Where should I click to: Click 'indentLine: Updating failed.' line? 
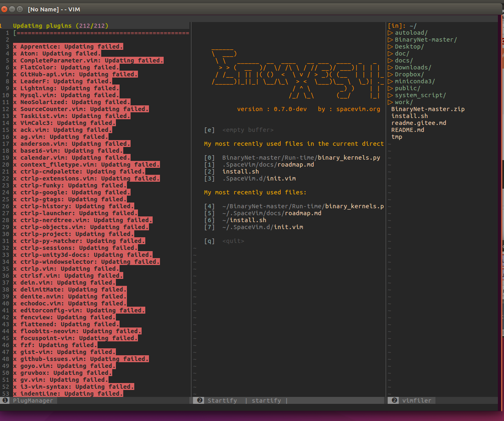click(68, 394)
